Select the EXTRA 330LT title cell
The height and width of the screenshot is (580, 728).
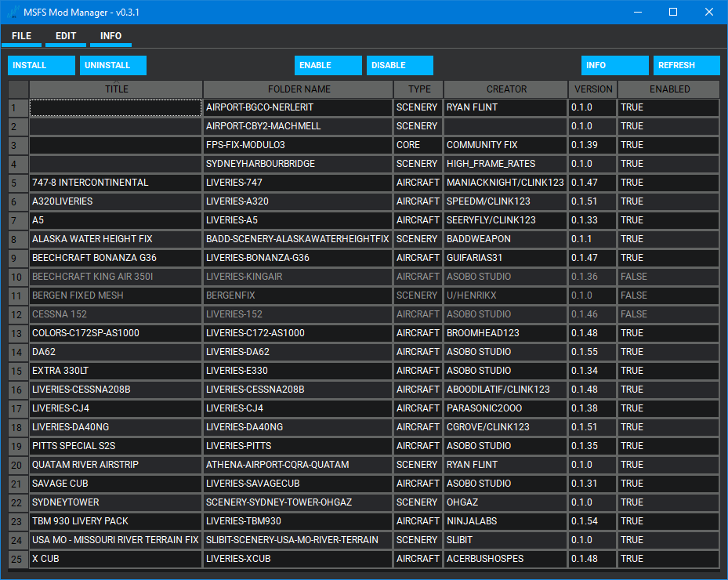116,371
